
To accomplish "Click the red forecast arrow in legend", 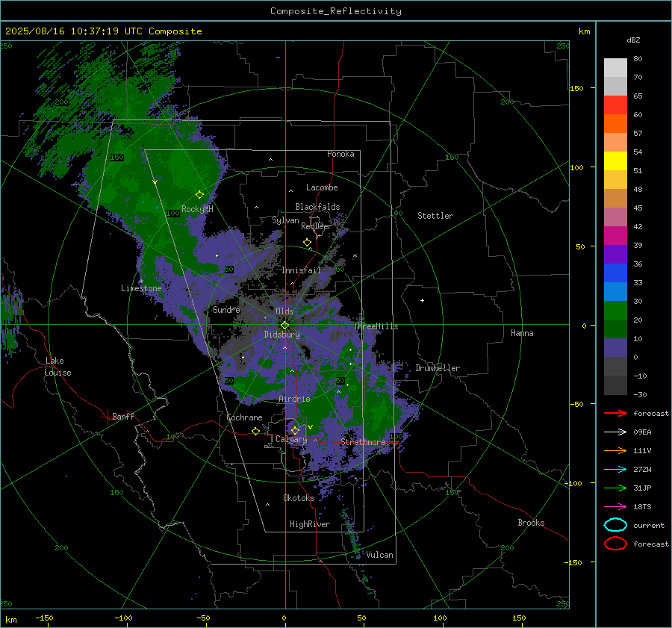I will point(615,413).
